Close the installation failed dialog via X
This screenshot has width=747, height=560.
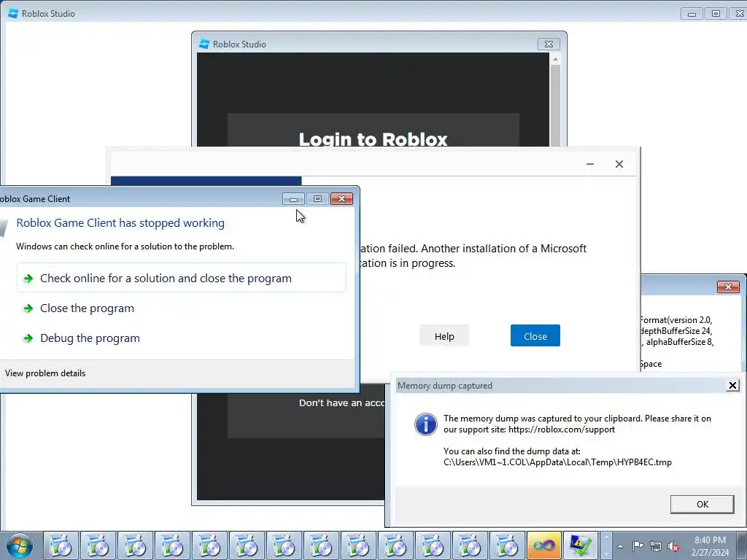619,164
